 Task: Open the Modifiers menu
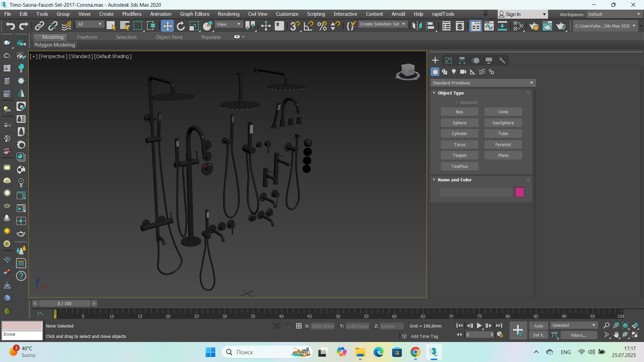132,14
